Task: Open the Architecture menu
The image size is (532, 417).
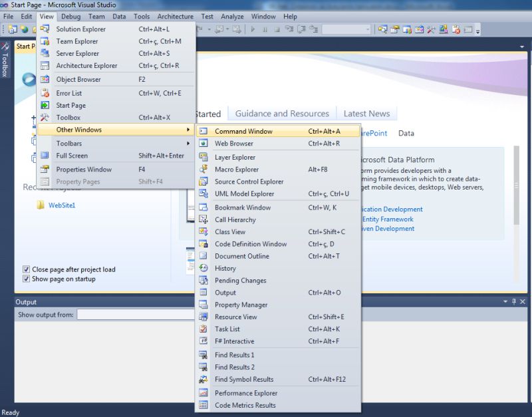Action: click(x=176, y=16)
